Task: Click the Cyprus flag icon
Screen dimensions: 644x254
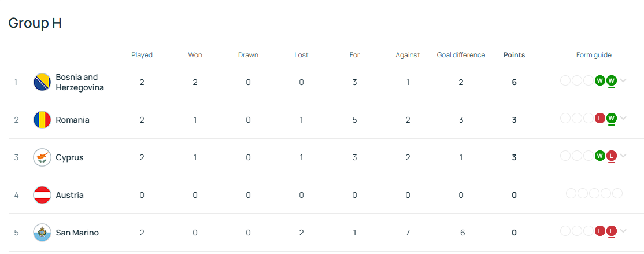Action: [x=42, y=157]
